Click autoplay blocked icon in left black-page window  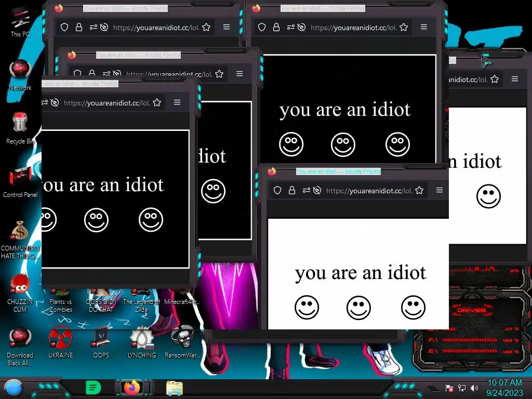click(x=55, y=102)
